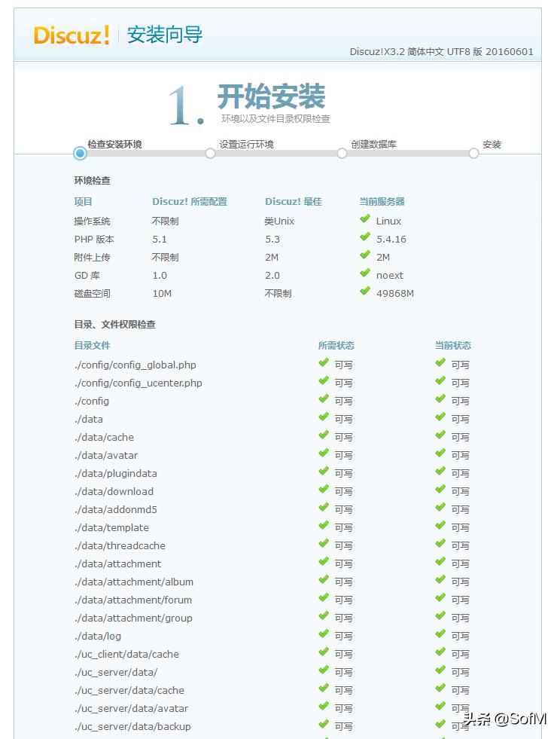Image resolution: width=560 pixels, height=739 pixels.
Task: Click the Discuz! 所需配置 column header
Action: click(x=190, y=202)
